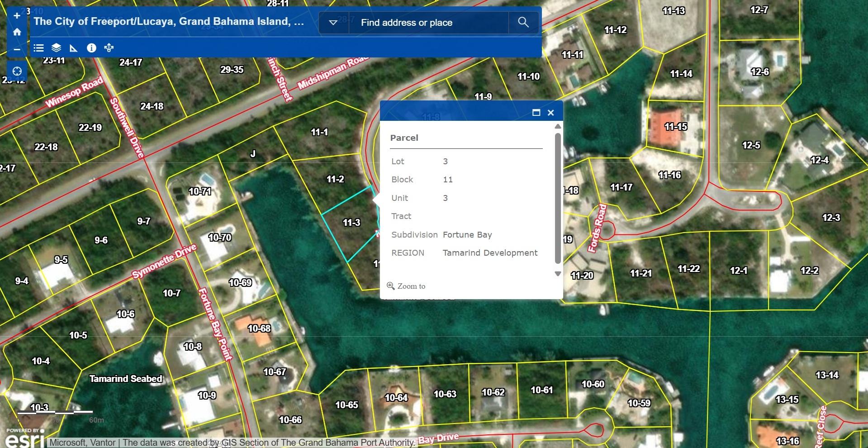Click the esri logo link
Viewport: 868px width, 448px height.
[25, 440]
